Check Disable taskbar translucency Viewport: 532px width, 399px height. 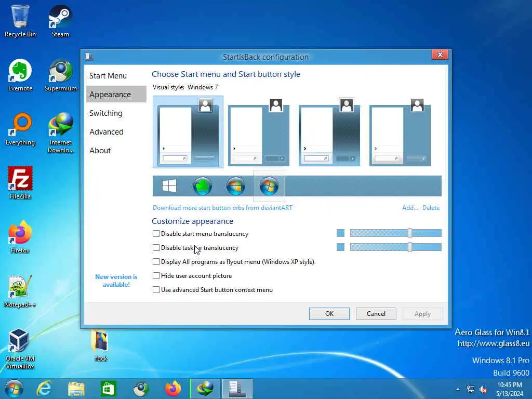pyautogui.click(x=156, y=248)
